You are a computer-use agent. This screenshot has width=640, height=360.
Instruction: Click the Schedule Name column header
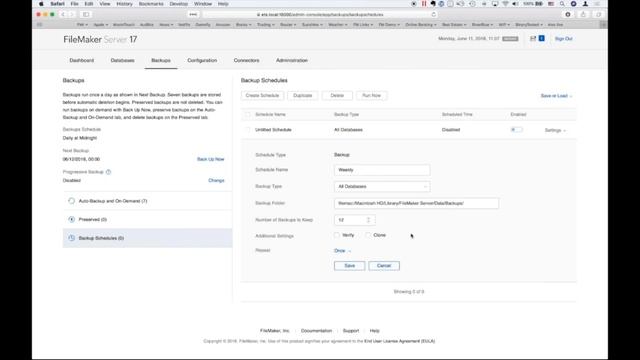270,115
